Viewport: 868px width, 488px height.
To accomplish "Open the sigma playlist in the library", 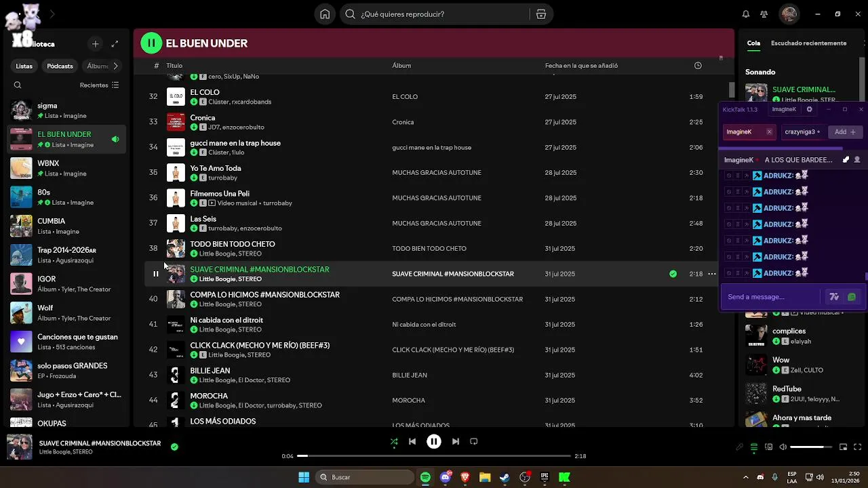I will click(66, 110).
